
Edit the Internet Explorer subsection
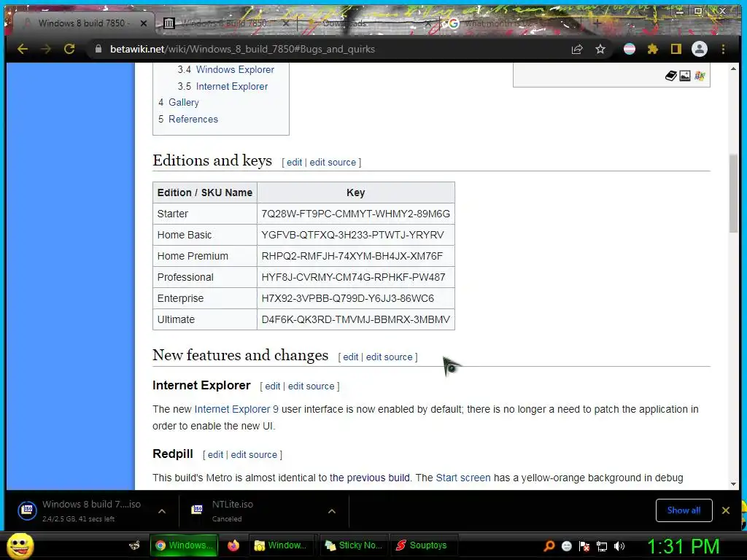point(273,386)
